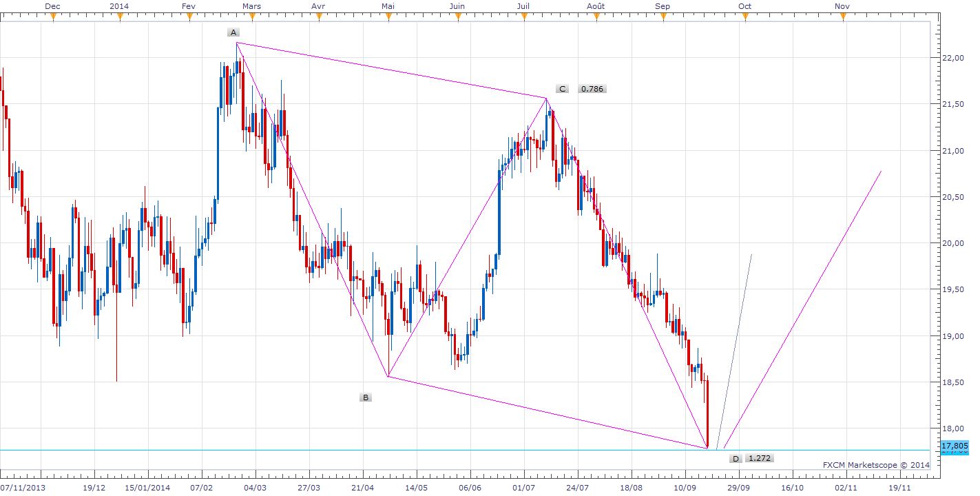980x496 pixels.
Task: Select the 20,00 price axis label
Action: pyautogui.click(x=953, y=243)
